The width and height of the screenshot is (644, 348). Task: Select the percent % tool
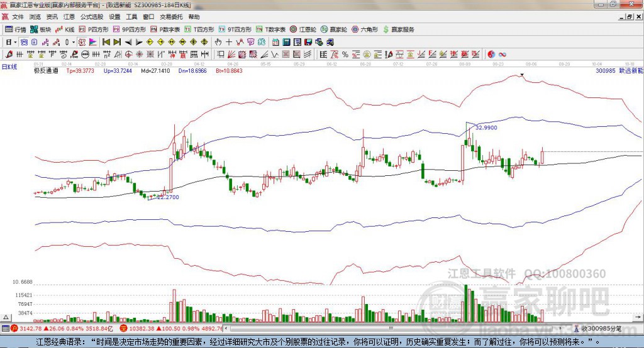pyautogui.click(x=345, y=55)
